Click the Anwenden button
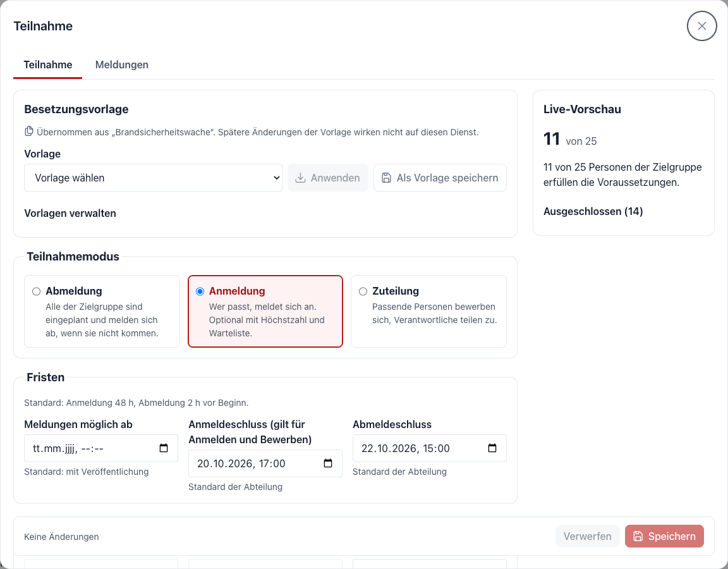This screenshot has width=728, height=569. (x=328, y=178)
